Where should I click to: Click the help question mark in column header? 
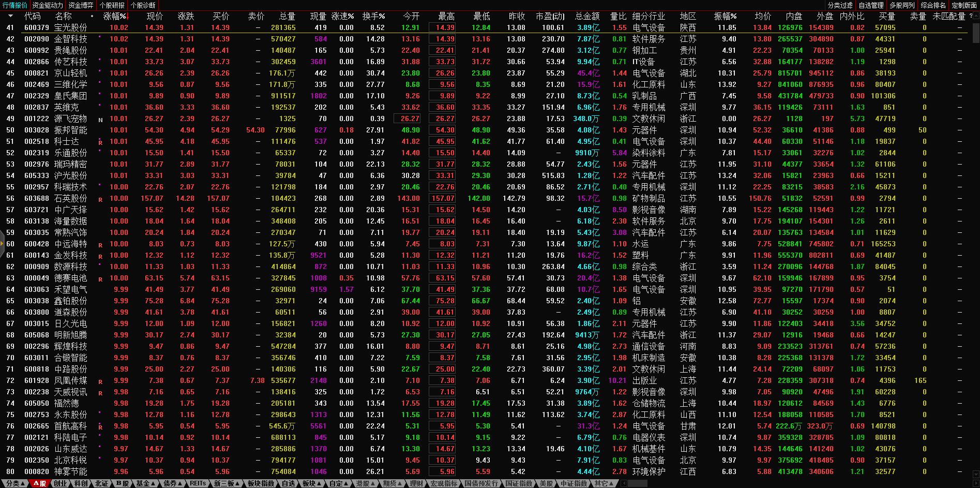click(970, 16)
